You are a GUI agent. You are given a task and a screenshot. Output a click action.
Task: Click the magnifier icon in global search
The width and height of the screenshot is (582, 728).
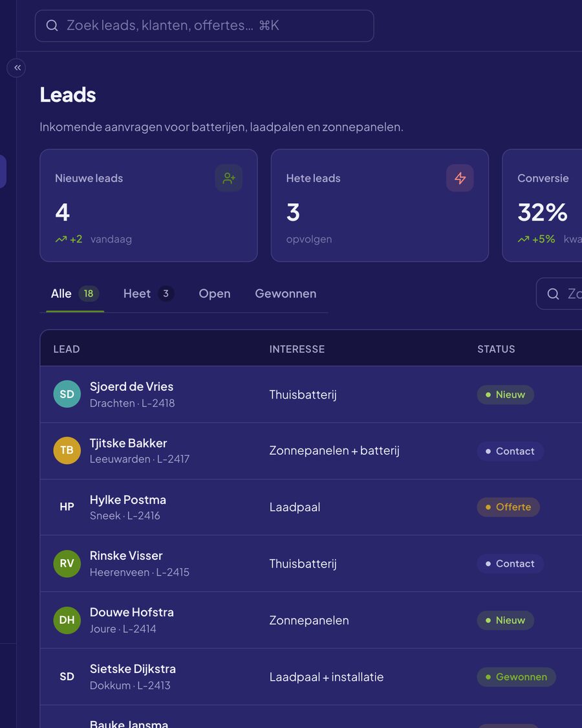tap(52, 25)
